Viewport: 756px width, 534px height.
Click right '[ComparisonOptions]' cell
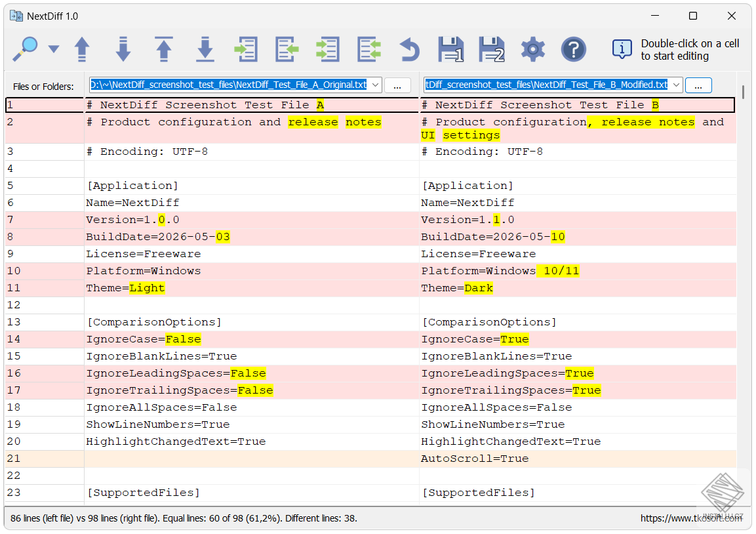pyautogui.click(x=578, y=322)
